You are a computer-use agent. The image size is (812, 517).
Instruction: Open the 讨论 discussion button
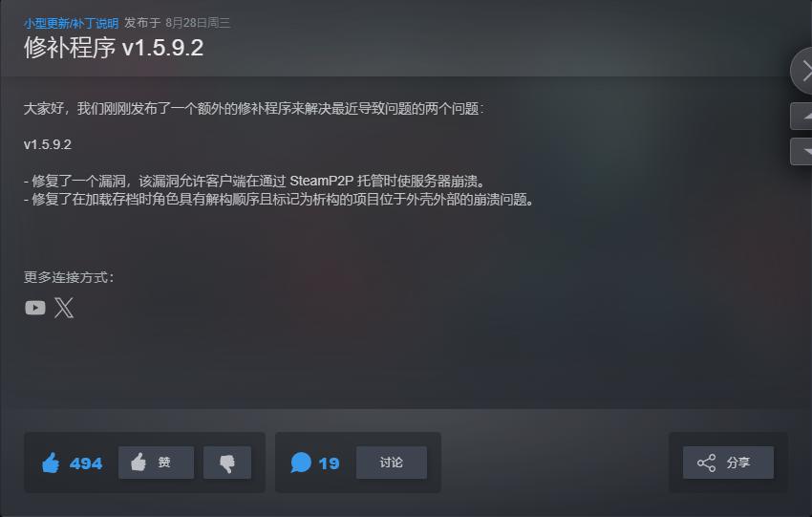tap(392, 463)
